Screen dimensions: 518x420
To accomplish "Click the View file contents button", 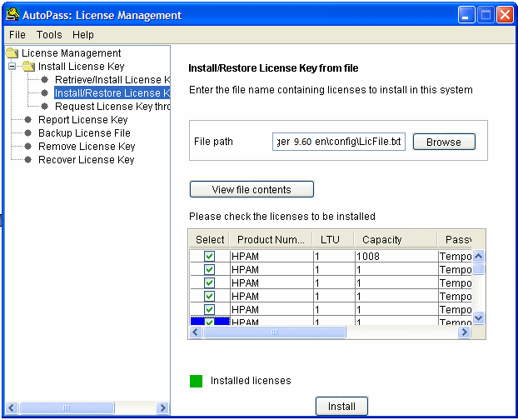I will pyautogui.click(x=252, y=189).
